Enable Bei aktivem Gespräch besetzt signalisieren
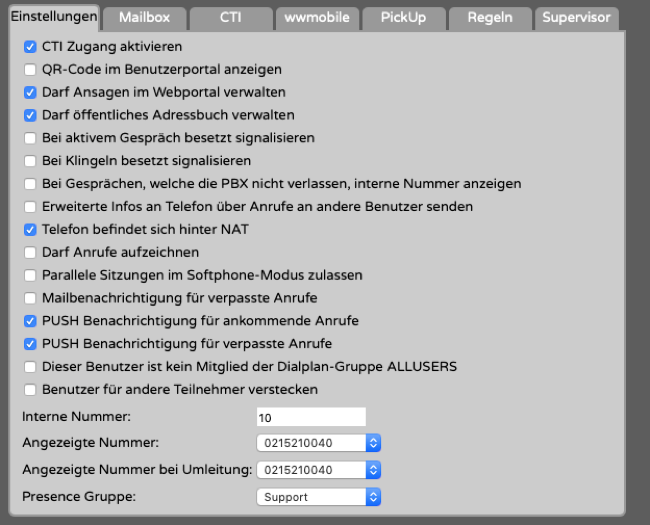Image resolution: width=650 pixels, height=525 pixels. (30, 137)
